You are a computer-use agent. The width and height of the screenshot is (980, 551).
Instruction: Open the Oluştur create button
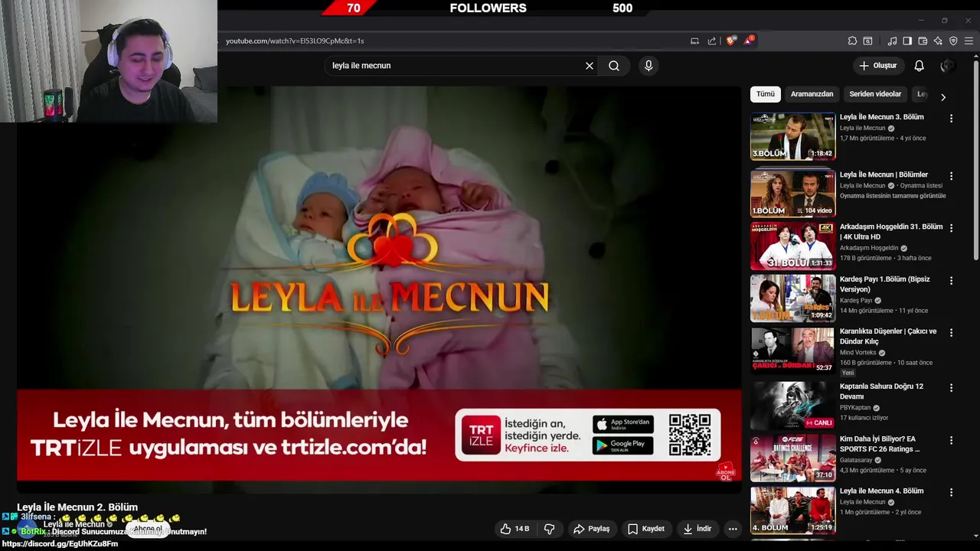(877, 66)
